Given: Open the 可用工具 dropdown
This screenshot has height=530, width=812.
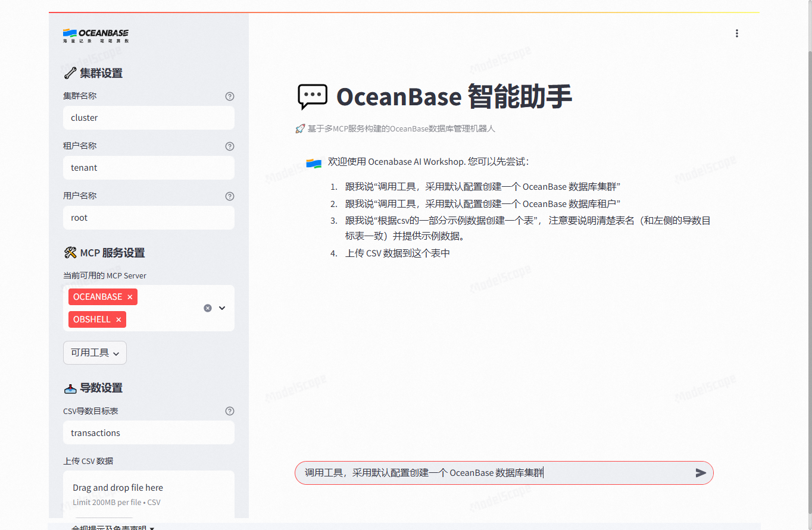Looking at the screenshot, I should [x=94, y=352].
